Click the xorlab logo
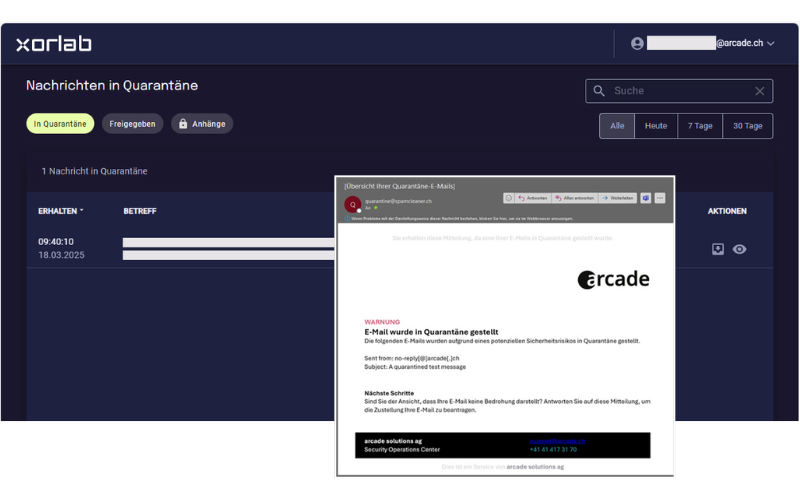Screen dimensions: 800x500 (x=54, y=44)
